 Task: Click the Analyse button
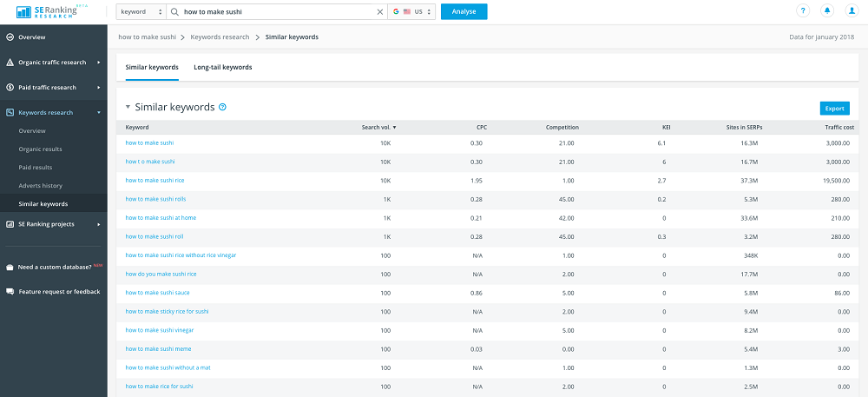(464, 12)
